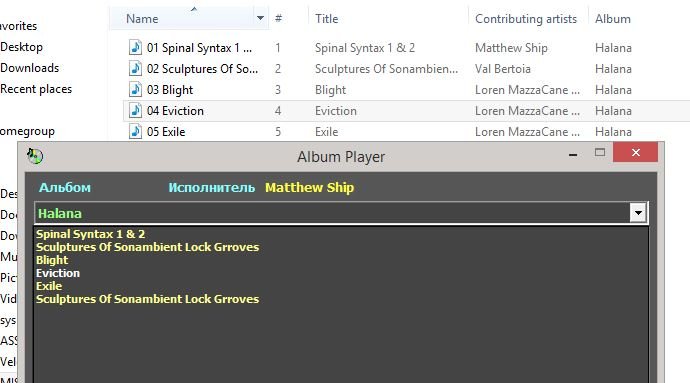Select the Eviction track in player list
The height and width of the screenshot is (383, 690).
tap(58, 273)
